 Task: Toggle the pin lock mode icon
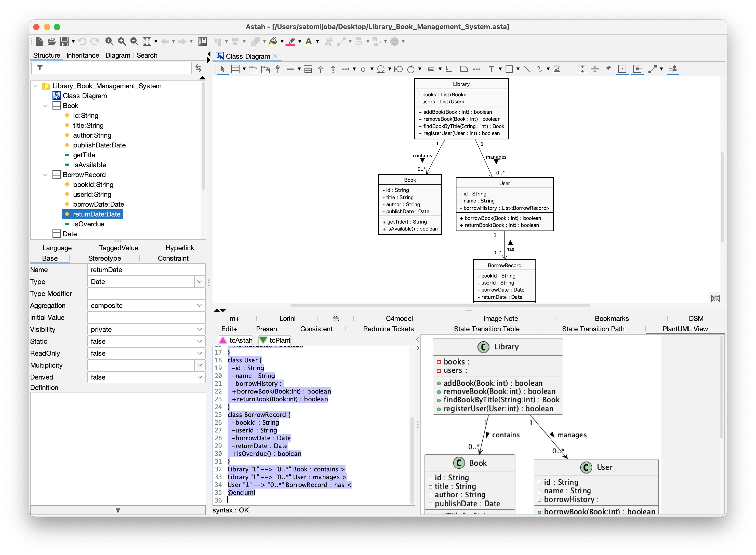click(607, 69)
